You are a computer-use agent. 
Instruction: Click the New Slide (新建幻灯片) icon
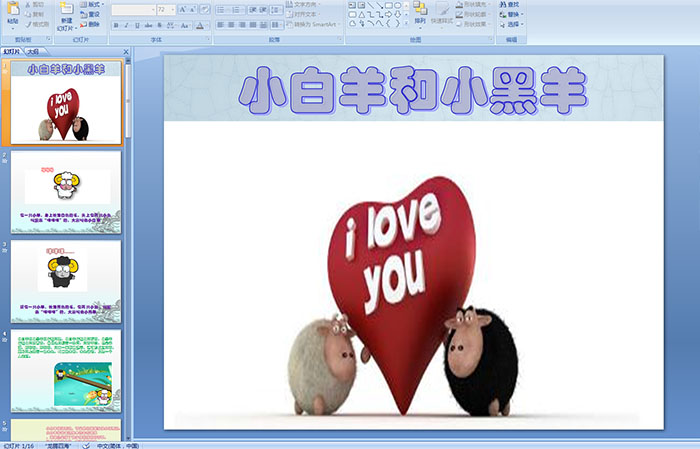[67, 8]
